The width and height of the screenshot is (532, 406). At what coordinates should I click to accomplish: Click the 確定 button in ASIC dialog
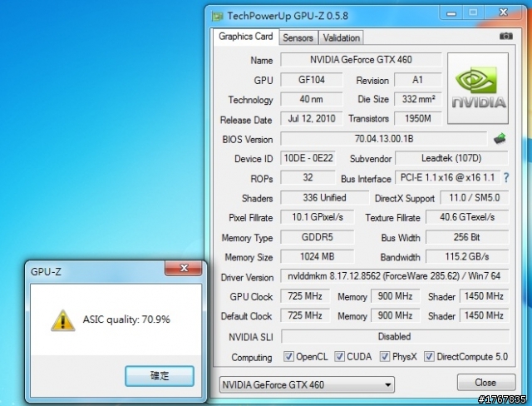(x=160, y=376)
